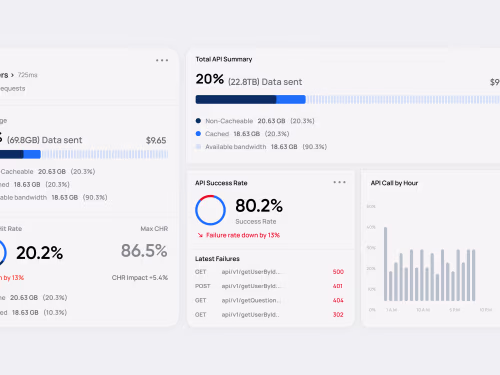Click the breadcrumb chevron before 725ms

12,75
